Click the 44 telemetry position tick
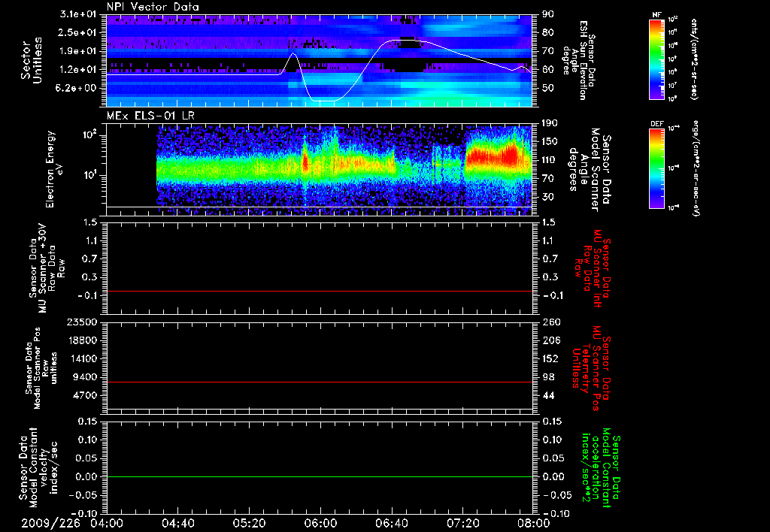The height and width of the screenshot is (532, 770). pyautogui.click(x=548, y=395)
